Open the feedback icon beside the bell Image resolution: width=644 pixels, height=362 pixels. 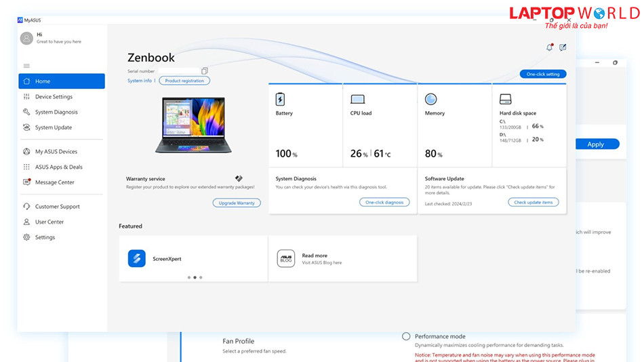pos(563,47)
